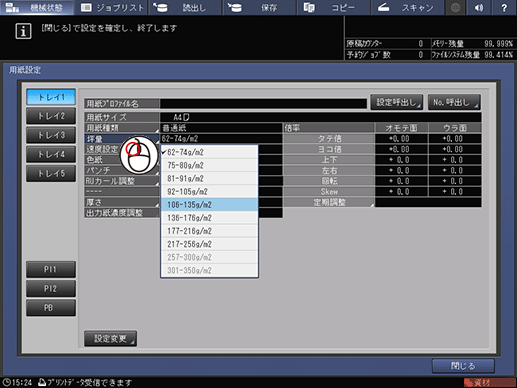517x388 pixels.
Task: Click the No.呼出し button
Action: pos(454,102)
